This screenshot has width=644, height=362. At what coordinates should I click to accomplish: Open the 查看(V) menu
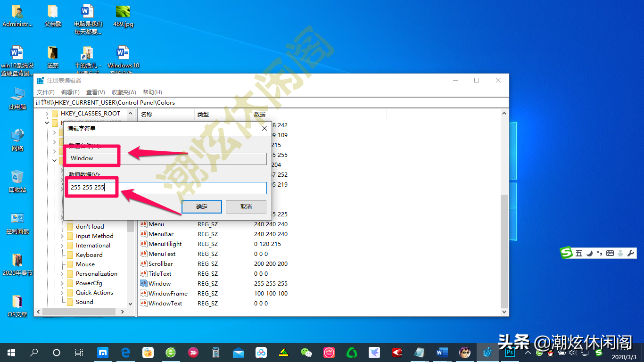coord(96,92)
